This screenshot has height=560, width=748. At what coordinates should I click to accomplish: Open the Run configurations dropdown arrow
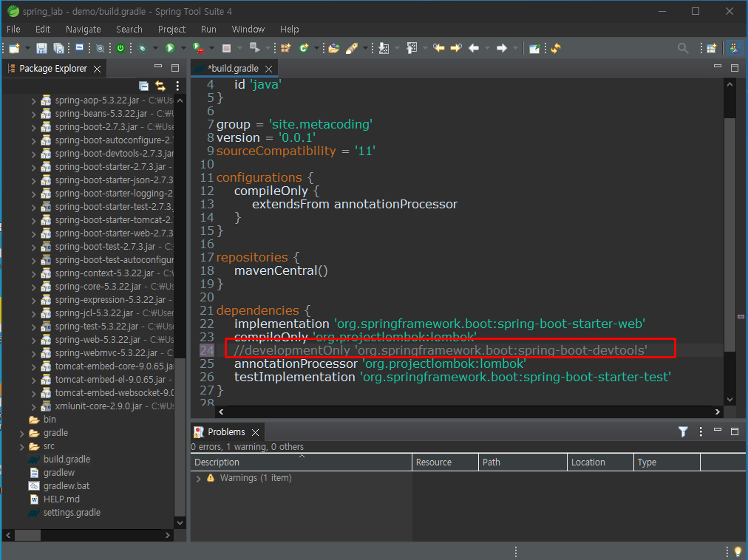(x=183, y=48)
